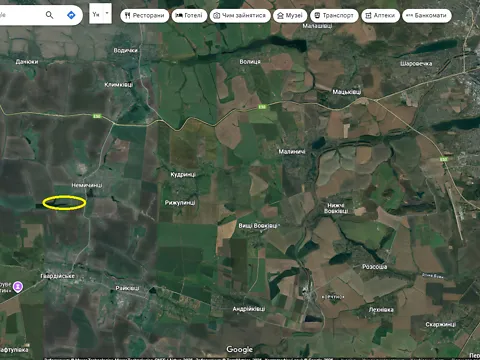Show Транспорт places chip
This screenshot has height=360, width=480.
click(x=334, y=16)
